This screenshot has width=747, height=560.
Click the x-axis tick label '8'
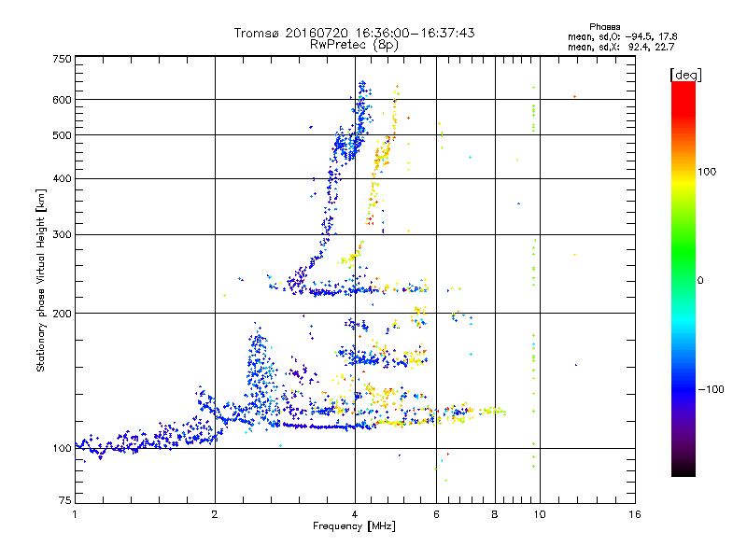tap(495, 514)
